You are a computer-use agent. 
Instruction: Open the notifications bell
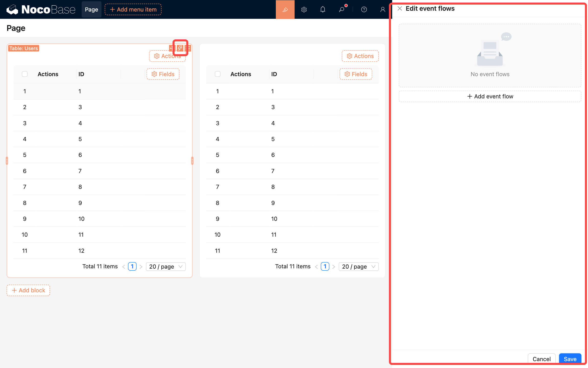(x=323, y=9)
